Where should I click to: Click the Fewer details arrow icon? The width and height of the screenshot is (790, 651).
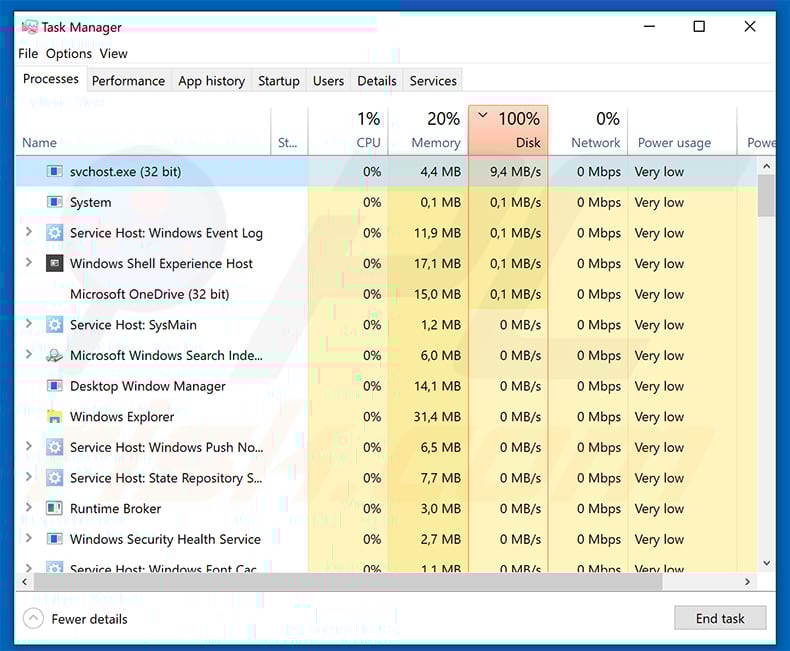click(33, 618)
